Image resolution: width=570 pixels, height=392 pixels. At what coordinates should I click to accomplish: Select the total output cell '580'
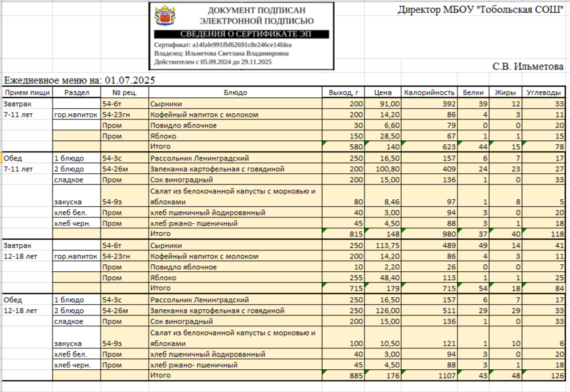343,147
